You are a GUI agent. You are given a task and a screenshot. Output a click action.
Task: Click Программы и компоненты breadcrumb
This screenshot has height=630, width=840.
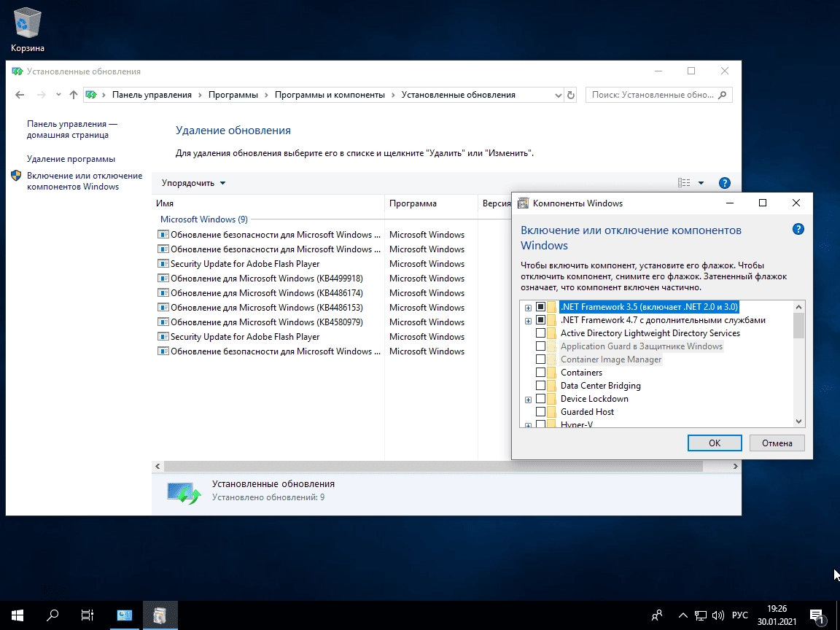coord(330,95)
